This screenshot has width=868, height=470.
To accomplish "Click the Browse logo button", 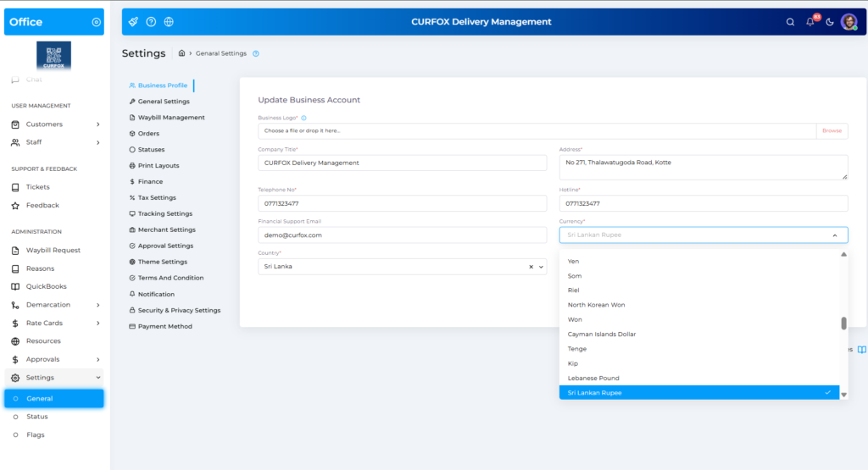I will 832,131.
